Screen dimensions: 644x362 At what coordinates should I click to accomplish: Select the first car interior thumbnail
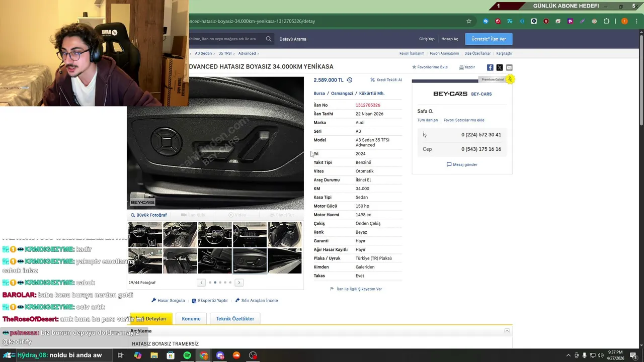pyautogui.click(x=145, y=234)
